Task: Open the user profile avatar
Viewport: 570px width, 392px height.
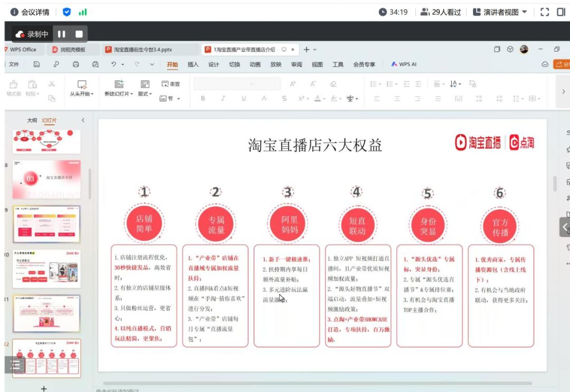Action: 524,50
